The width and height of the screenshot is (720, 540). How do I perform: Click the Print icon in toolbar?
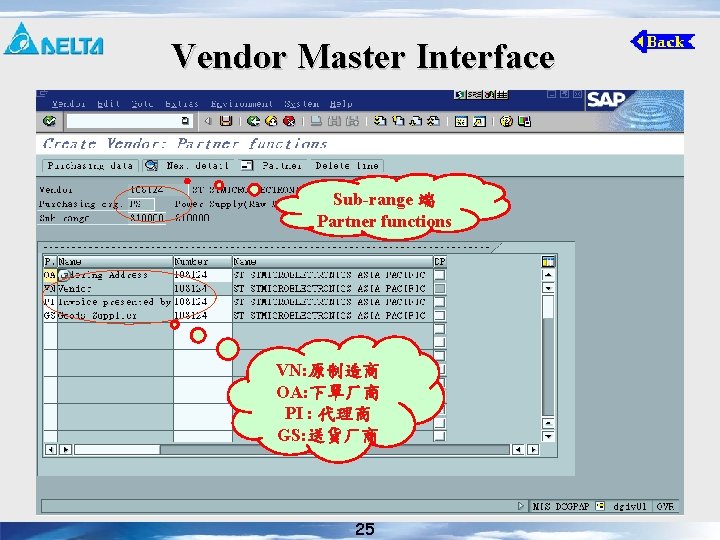316,121
